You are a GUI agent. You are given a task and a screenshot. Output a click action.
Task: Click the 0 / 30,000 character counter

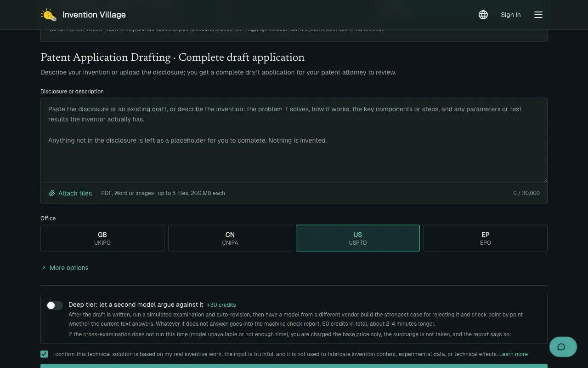tap(526, 193)
